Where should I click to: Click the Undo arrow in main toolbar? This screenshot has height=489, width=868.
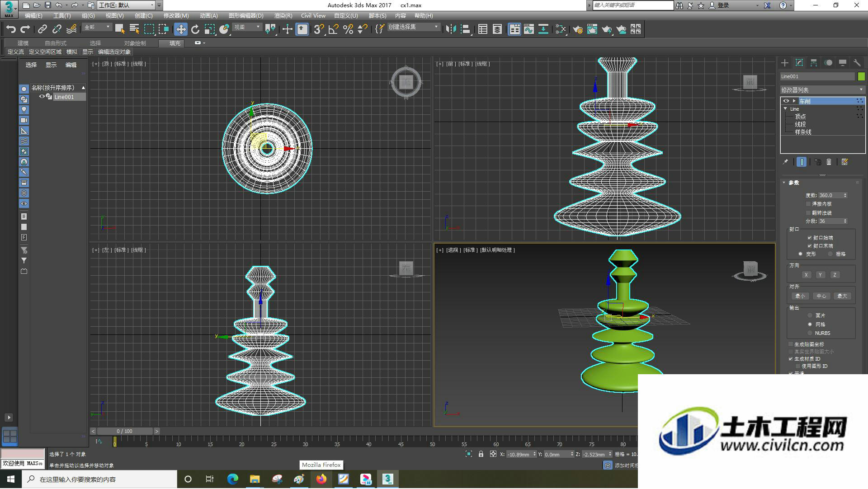11,29
